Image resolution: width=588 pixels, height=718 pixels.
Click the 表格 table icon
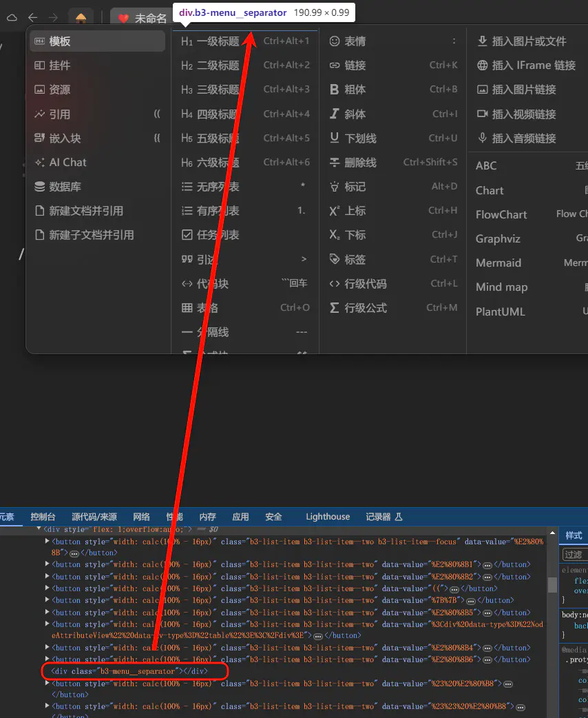pyautogui.click(x=187, y=308)
